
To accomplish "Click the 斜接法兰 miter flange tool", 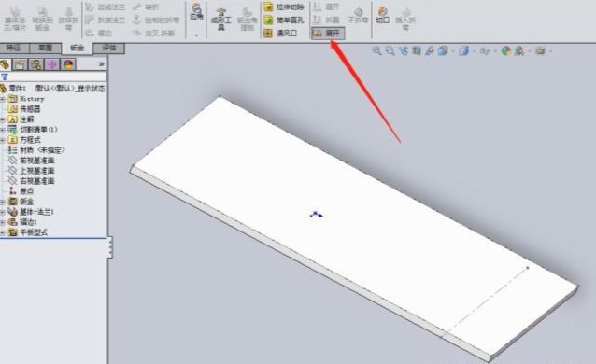I will pyautogui.click(x=106, y=21).
